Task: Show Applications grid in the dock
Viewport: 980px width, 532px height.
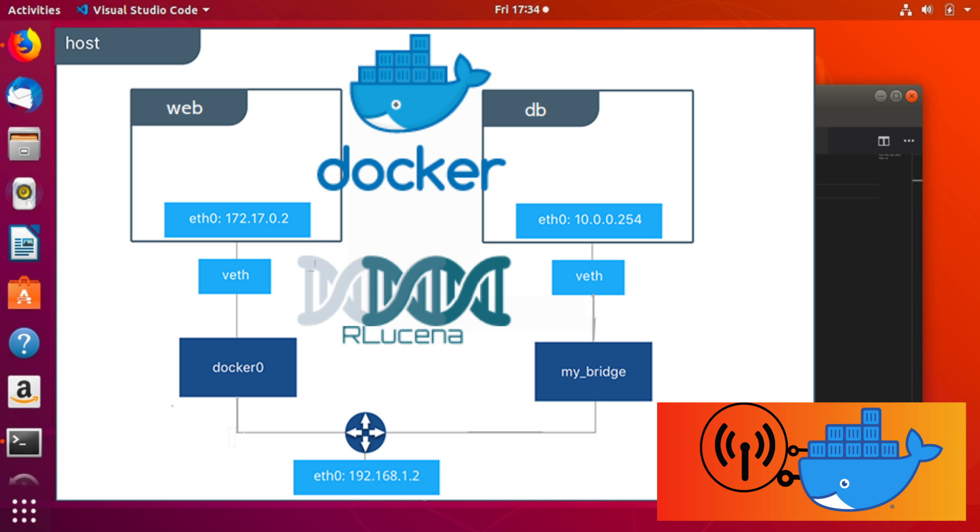Action: pos(24,511)
